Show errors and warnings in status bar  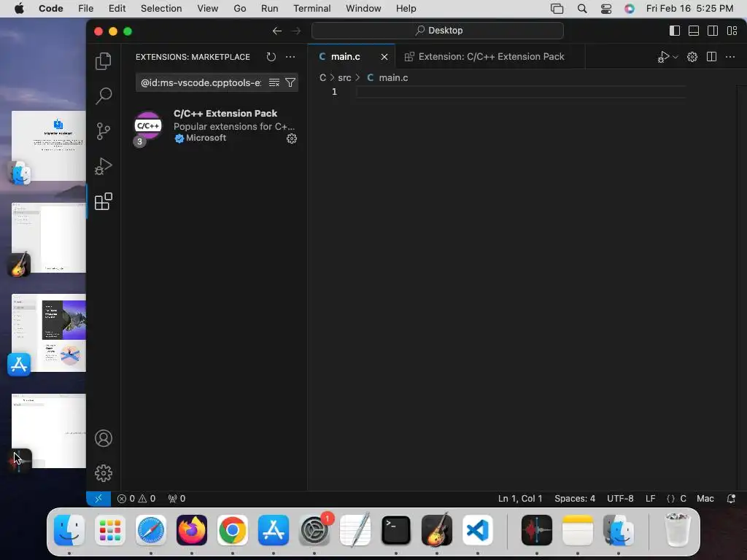[136, 499]
